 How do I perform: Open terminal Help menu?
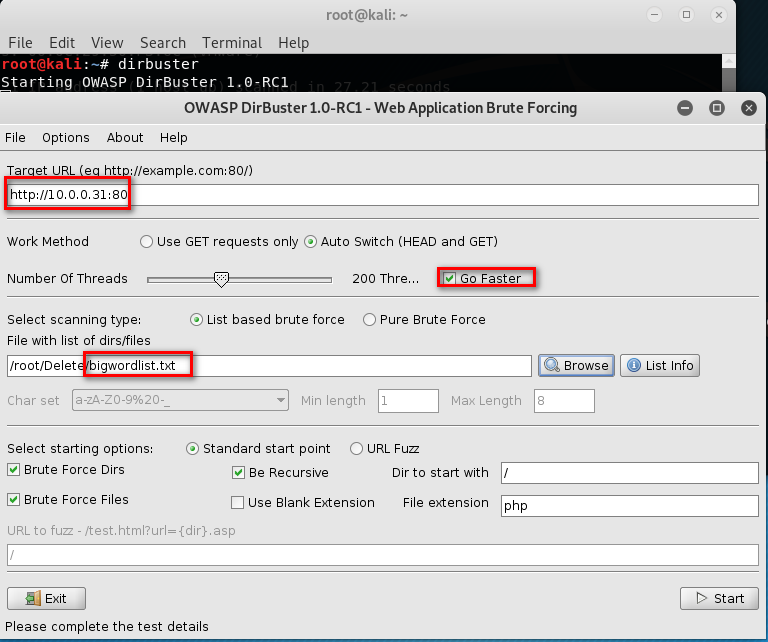point(293,43)
